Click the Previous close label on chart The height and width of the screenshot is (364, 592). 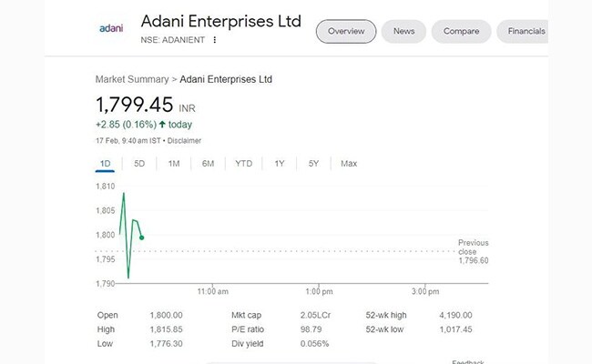pos(473,247)
